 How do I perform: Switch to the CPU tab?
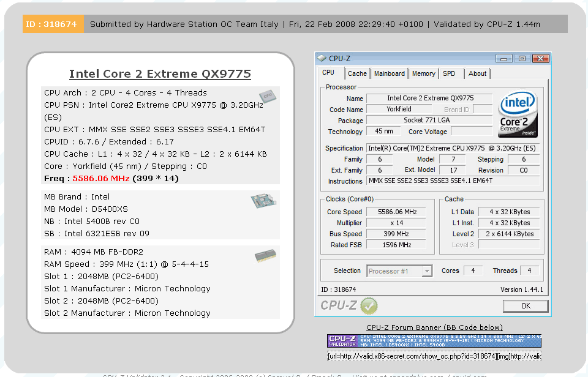[x=328, y=73]
